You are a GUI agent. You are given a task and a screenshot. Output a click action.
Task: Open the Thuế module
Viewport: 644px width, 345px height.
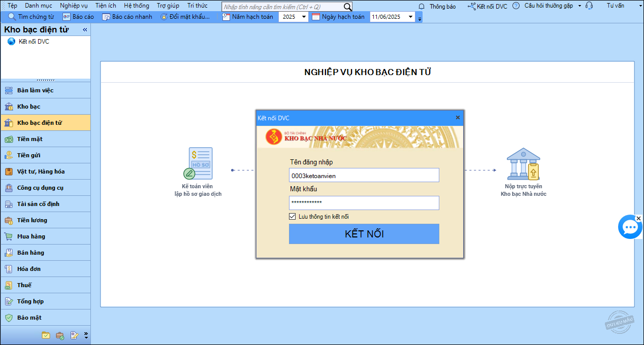point(46,285)
